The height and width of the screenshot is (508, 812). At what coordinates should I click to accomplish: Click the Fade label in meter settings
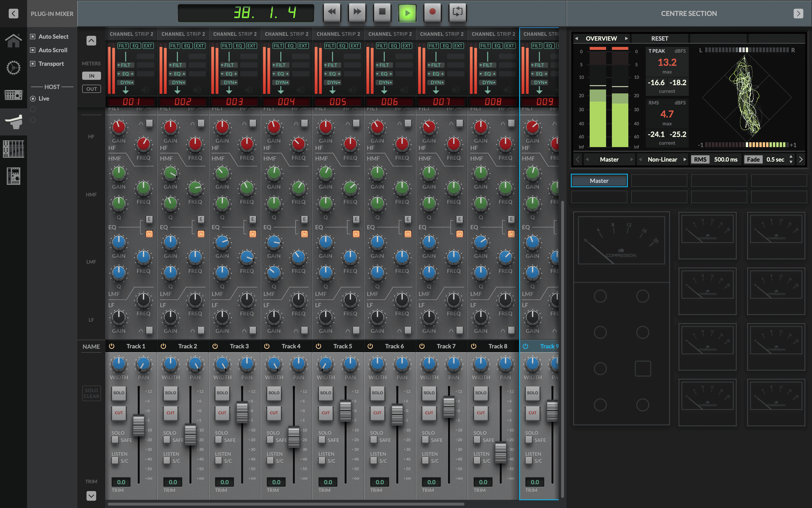[x=753, y=159]
